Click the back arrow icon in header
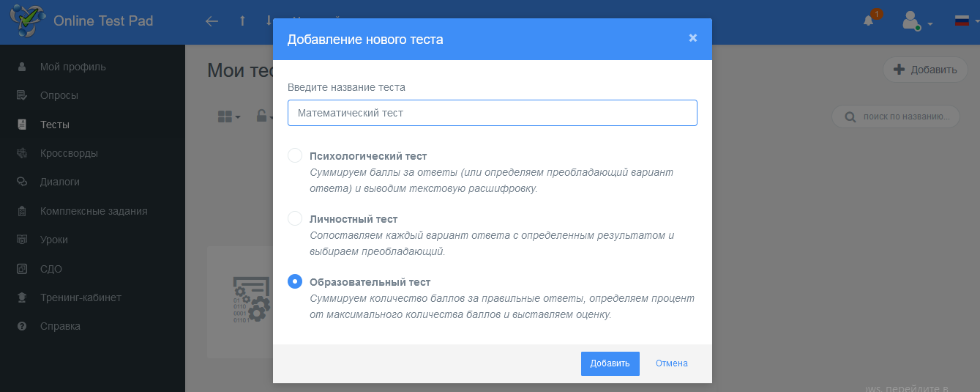Image resolution: width=980 pixels, height=392 pixels. [x=212, y=21]
